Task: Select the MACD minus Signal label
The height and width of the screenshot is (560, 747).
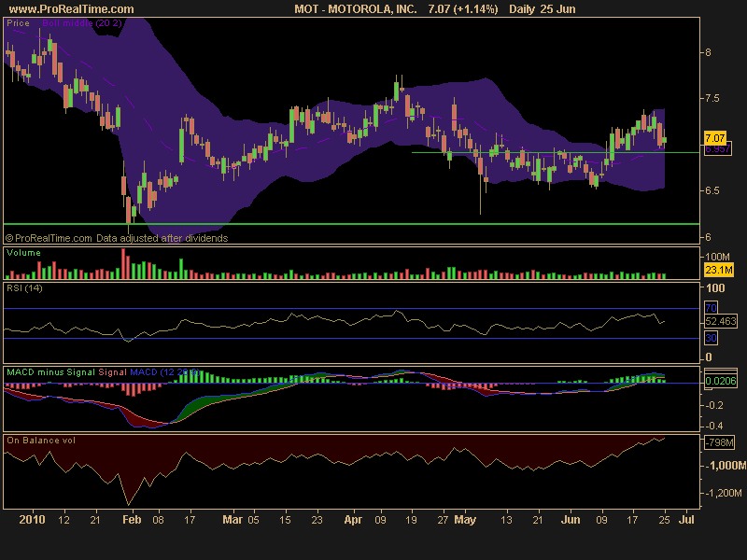Action: 50,372
